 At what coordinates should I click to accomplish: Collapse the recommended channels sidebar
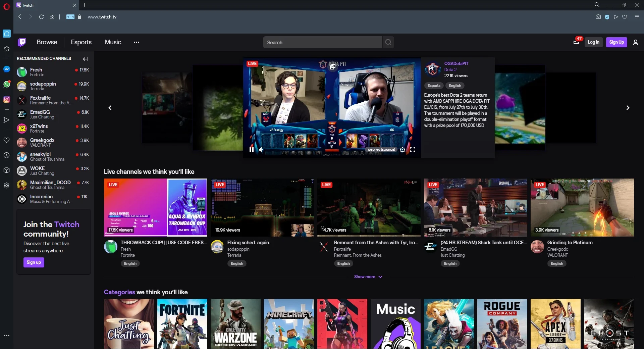coord(86,59)
